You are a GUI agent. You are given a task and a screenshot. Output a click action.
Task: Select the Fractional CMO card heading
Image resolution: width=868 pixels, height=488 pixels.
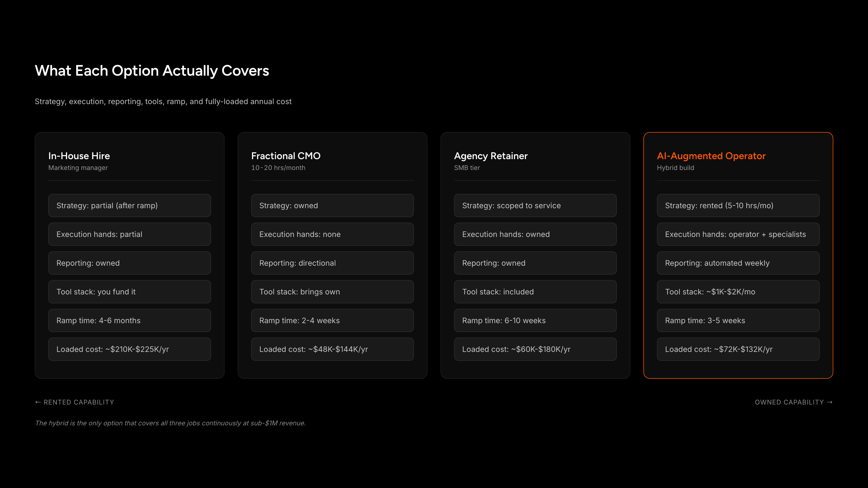pyautogui.click(x=286, y=156)
